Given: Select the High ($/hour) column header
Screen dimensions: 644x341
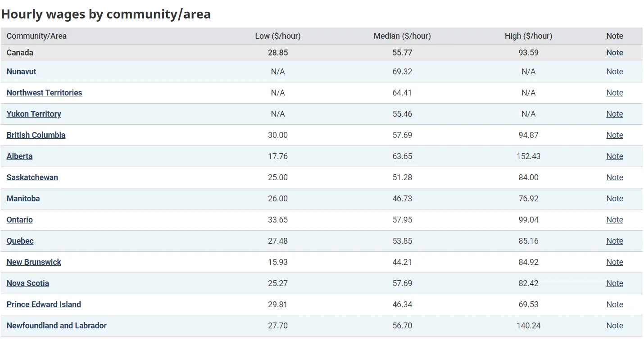Looking at the screenshot, I should click(528, 36).
